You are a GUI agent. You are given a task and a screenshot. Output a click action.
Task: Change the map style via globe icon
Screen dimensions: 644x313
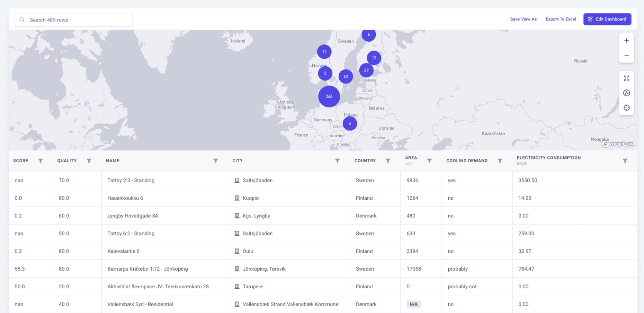626,93
